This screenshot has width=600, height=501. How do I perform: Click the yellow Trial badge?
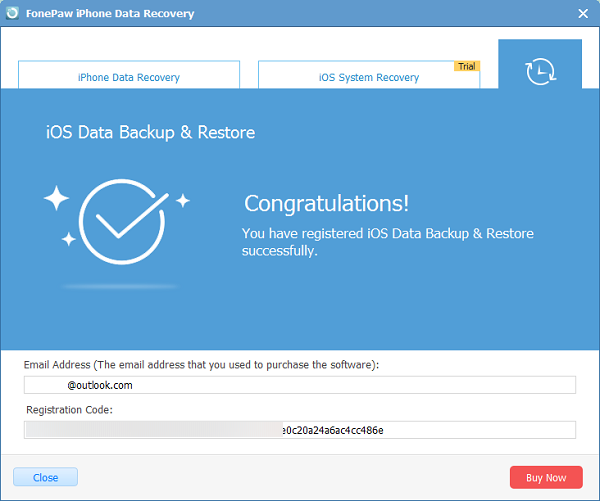[x=467, y=66]
